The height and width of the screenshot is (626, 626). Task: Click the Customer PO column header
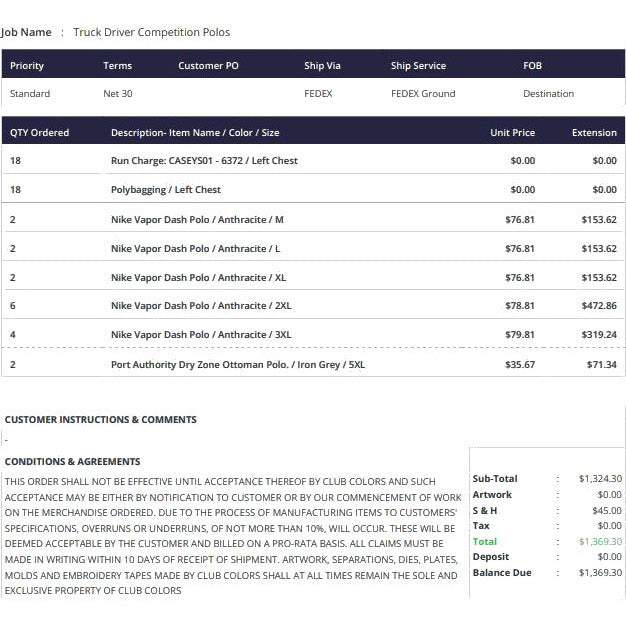coord(208,65)
